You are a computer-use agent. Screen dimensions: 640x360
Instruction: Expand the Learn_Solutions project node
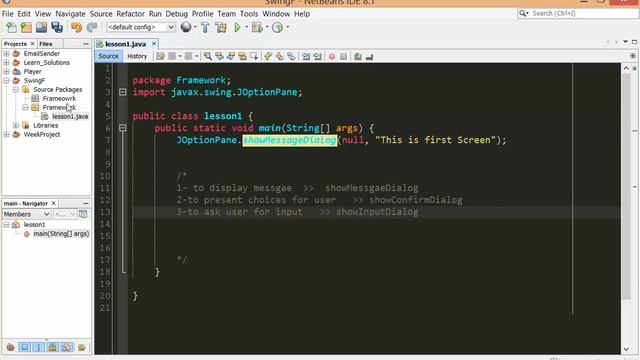(7, 62)
